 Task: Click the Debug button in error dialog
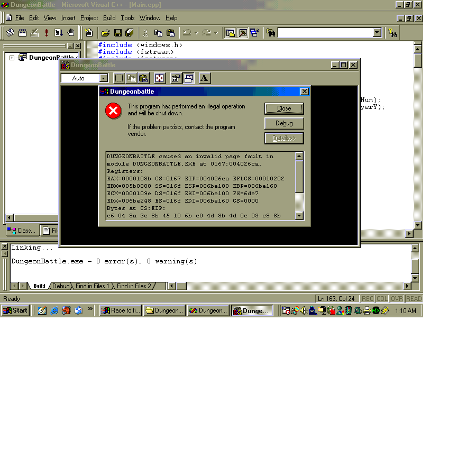click(x=284, y=123)
